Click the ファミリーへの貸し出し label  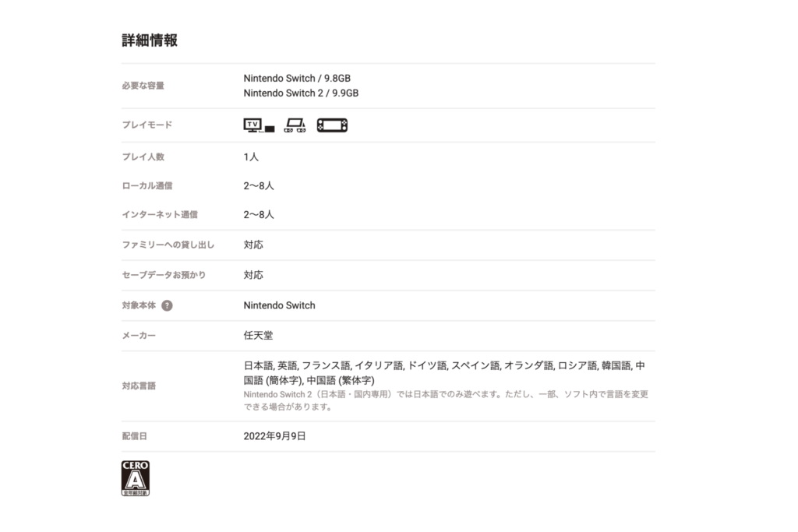[168, 245]
